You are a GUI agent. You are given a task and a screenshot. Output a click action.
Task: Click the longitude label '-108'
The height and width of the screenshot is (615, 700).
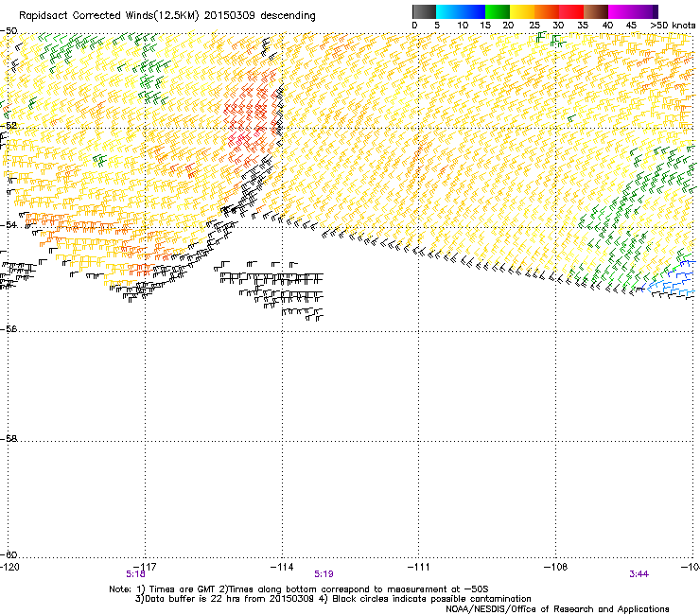tap(555, 567)
